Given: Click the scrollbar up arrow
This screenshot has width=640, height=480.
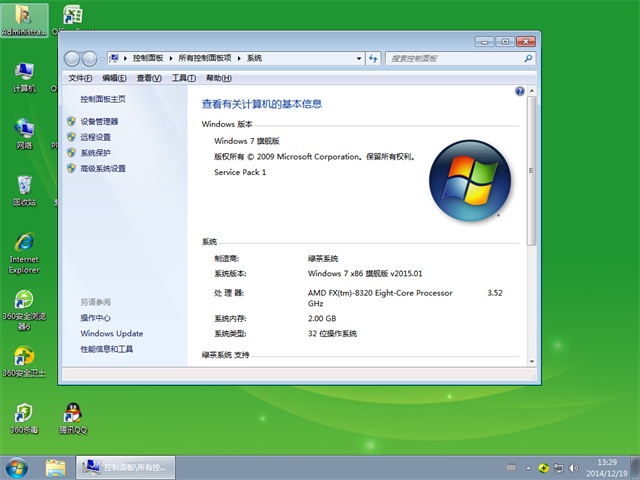Looking at the screenshot, I should (531, 91).
